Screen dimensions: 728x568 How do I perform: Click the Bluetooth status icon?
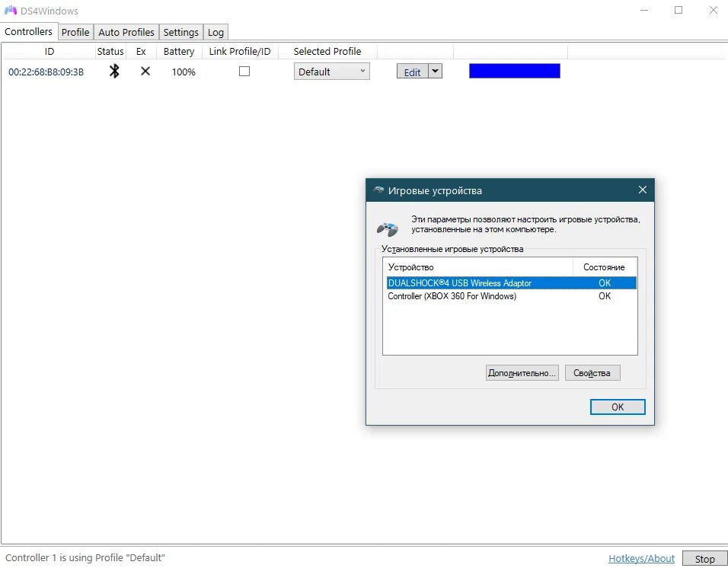click(x=114, y=71)
